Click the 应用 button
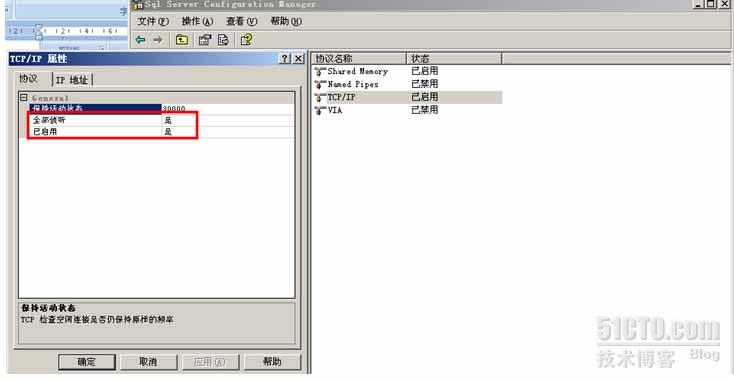The width and height of the screenshot is (734, 382). point(210,362)
